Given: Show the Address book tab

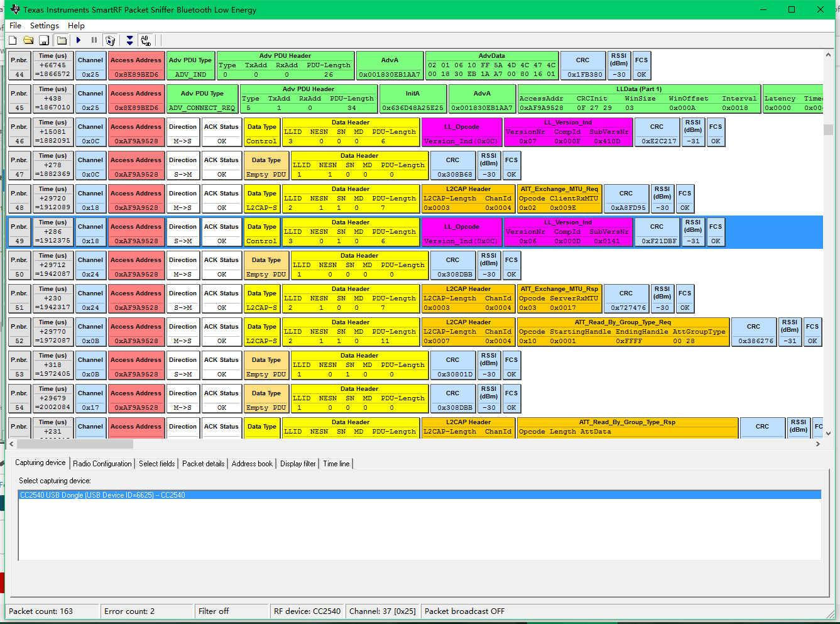Looking at the screenshot, I should [252, 464].
